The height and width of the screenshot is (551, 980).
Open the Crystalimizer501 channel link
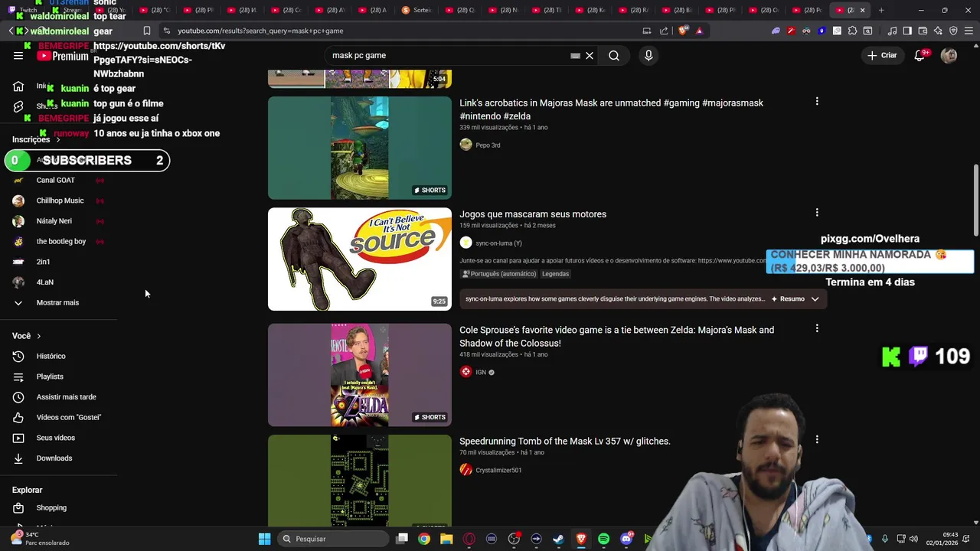click(498, 471)
